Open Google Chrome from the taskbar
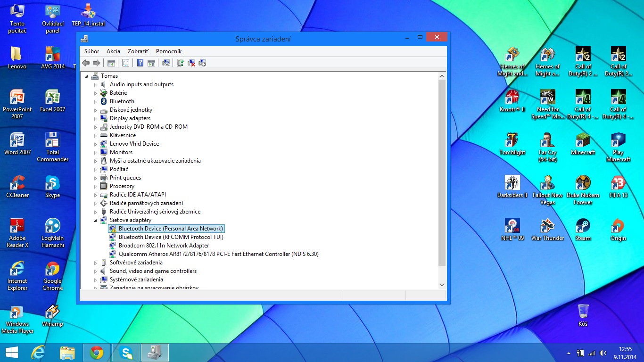The image size is (644, 362). (97, 353)
